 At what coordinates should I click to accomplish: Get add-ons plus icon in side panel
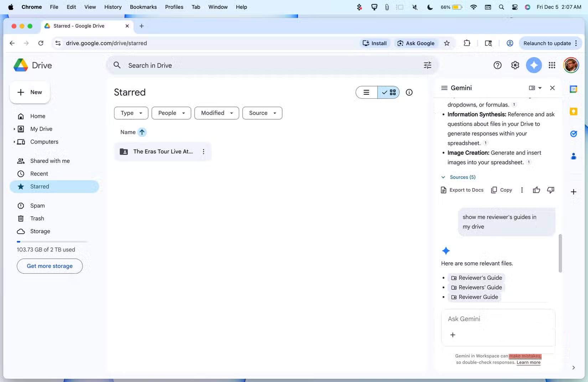coord(573,192)
